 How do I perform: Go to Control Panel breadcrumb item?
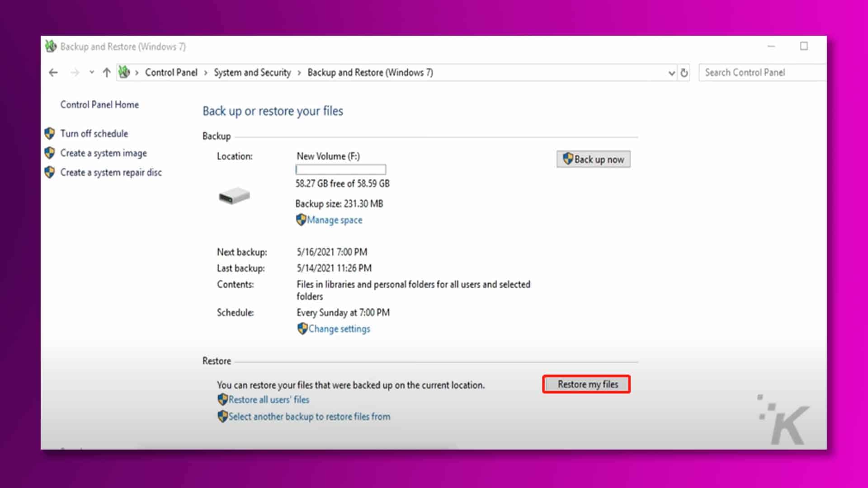click(x=171, y=73)
